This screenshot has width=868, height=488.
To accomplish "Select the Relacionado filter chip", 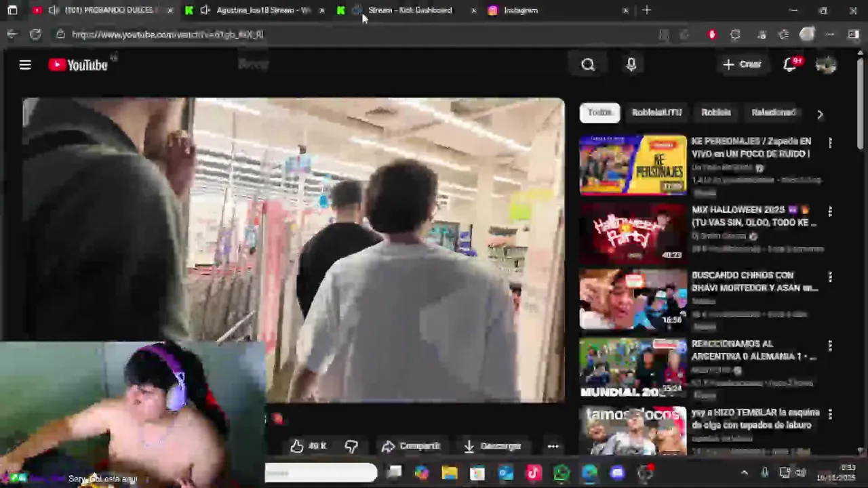I will tap(773, 113).
